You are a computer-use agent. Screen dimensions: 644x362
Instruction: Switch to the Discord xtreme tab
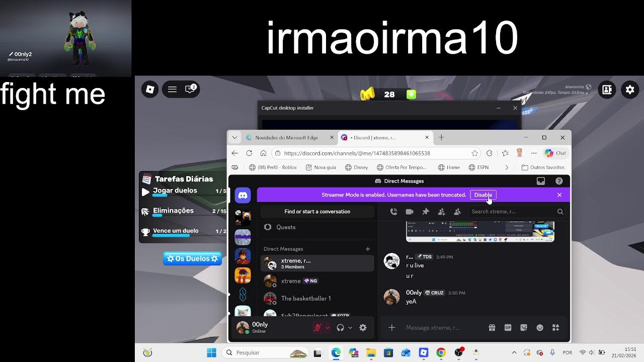(385, 137)
